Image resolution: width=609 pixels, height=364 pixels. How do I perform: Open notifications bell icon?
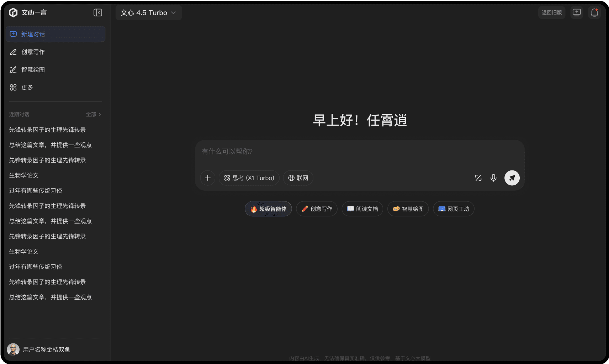click(594, 12)
